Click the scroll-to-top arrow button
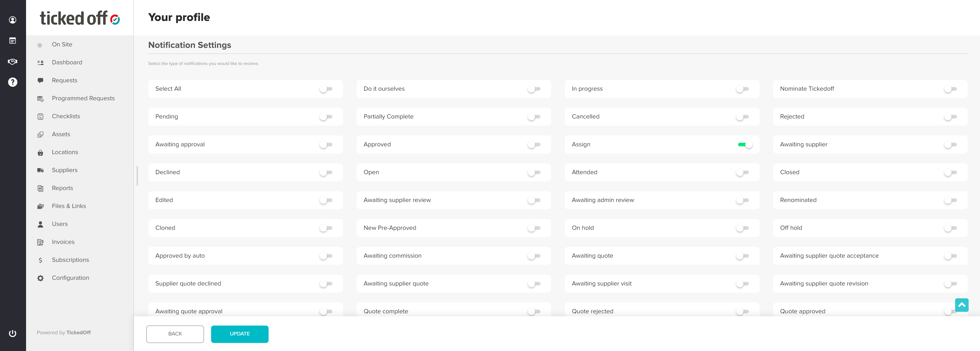Viewport: 980px width, 351px height. [x=961, y=305]
